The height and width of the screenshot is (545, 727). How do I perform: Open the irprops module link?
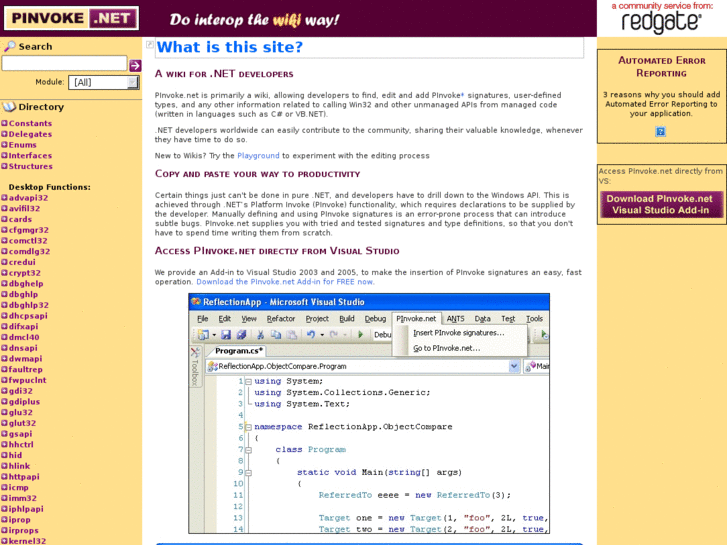coord(24,530)
